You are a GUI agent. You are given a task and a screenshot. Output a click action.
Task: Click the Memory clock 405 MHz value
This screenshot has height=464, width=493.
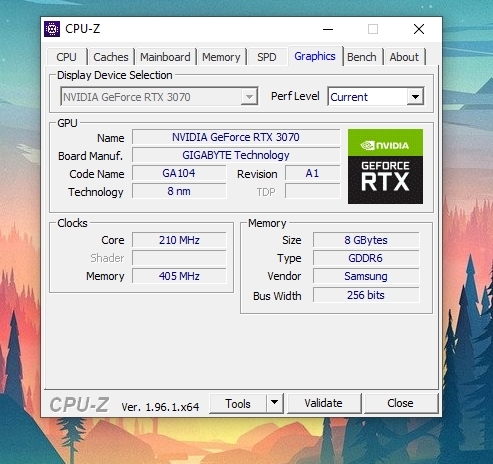click(x=179, y=276)
